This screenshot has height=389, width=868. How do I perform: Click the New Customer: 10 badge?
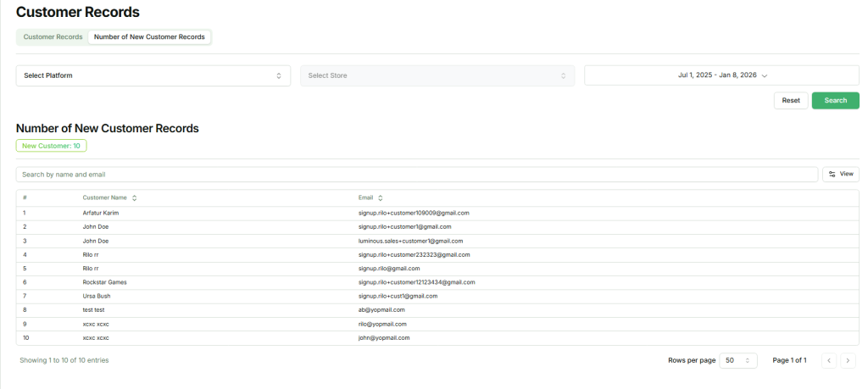pyautogui.click(x=51, y=146)
